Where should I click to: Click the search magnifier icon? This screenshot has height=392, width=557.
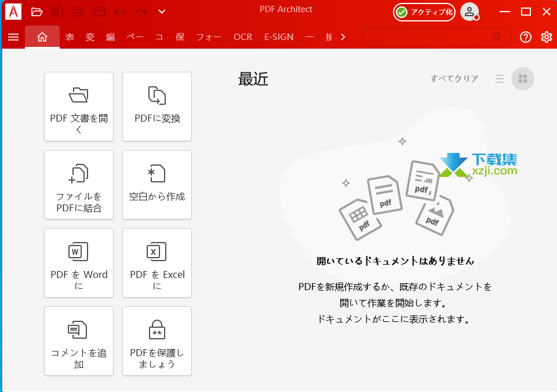[x=497, y=36]
